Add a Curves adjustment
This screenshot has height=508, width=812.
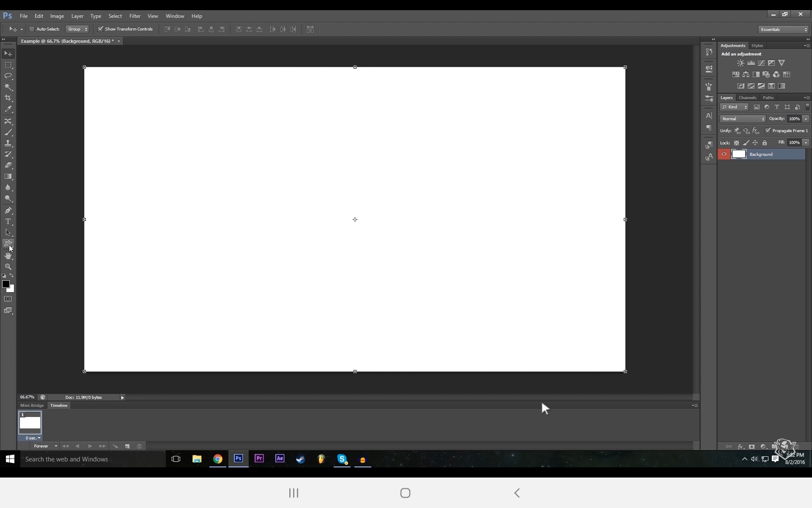pos(761,63)
